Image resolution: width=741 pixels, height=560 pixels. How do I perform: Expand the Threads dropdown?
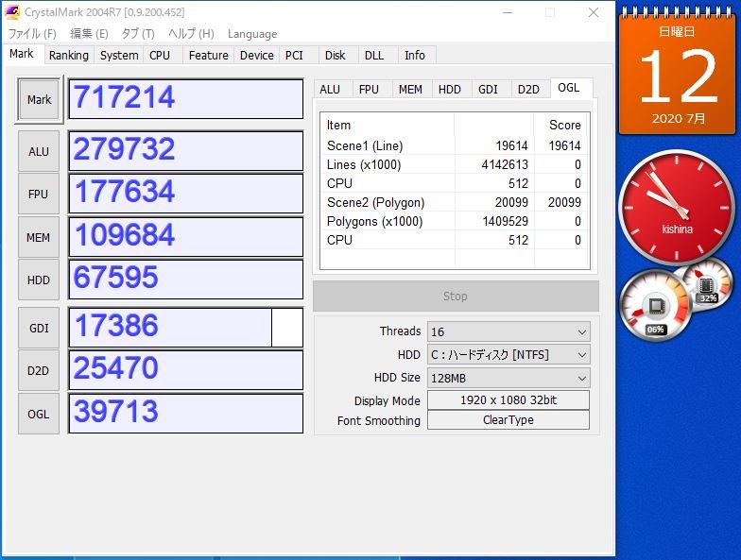508,331
